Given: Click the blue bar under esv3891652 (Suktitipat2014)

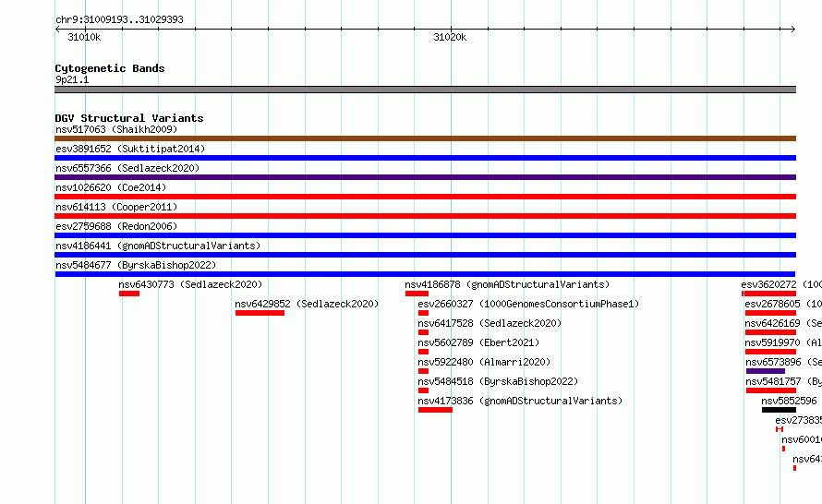Looking at the screenshot, I should point(425,158).
